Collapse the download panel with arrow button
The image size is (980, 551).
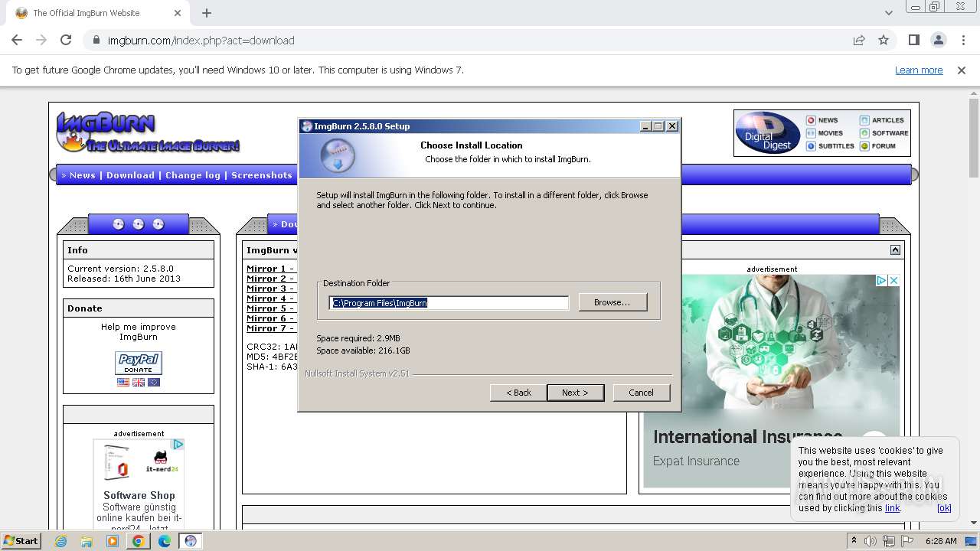pos(895,250)
